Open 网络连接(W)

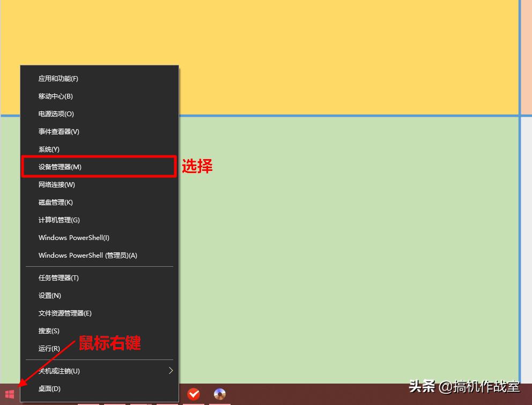coord(56,184)
